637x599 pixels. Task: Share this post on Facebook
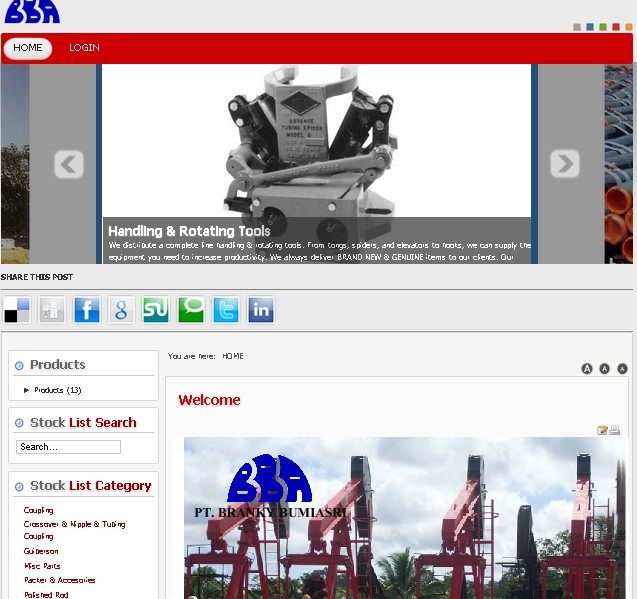point(87,310)
